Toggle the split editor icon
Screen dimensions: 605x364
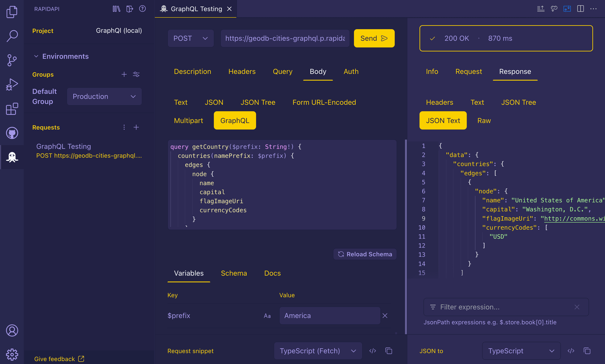coord(580,9)
